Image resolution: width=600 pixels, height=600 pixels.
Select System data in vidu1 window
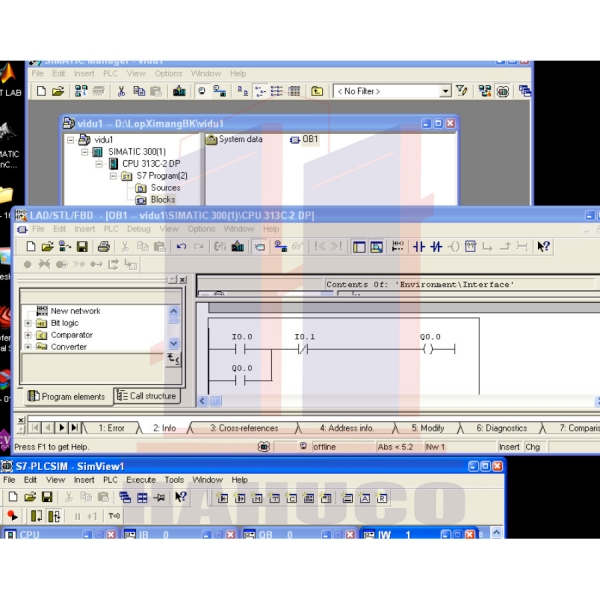click(x=234, y=139)
